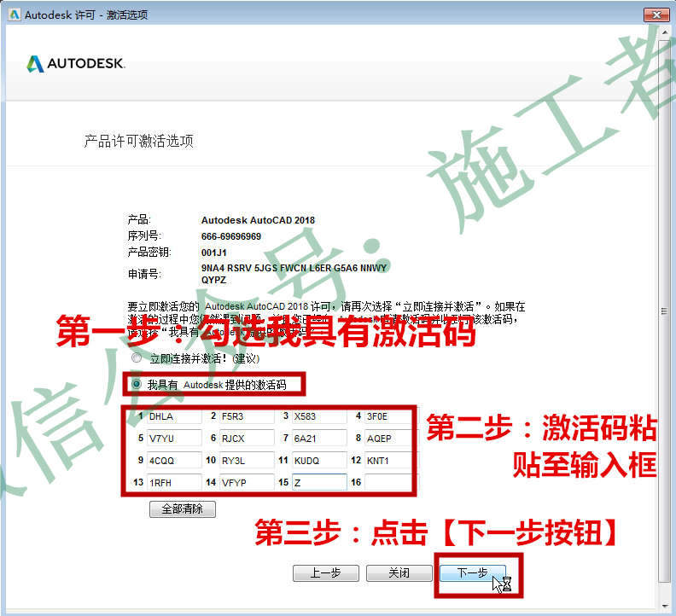This screenshot has width=676, height=616.
Task: Select the connect and activate now radio button
Action: coord(137,358)
